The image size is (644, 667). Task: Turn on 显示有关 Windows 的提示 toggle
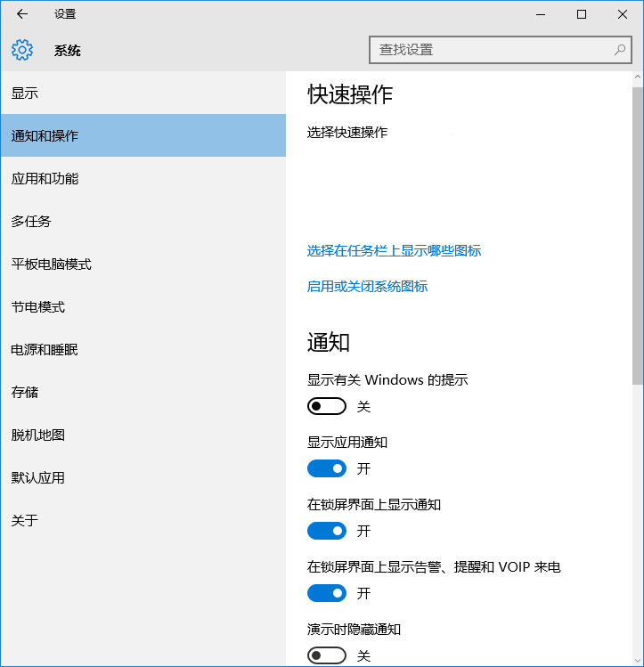(x=326, y=406)
